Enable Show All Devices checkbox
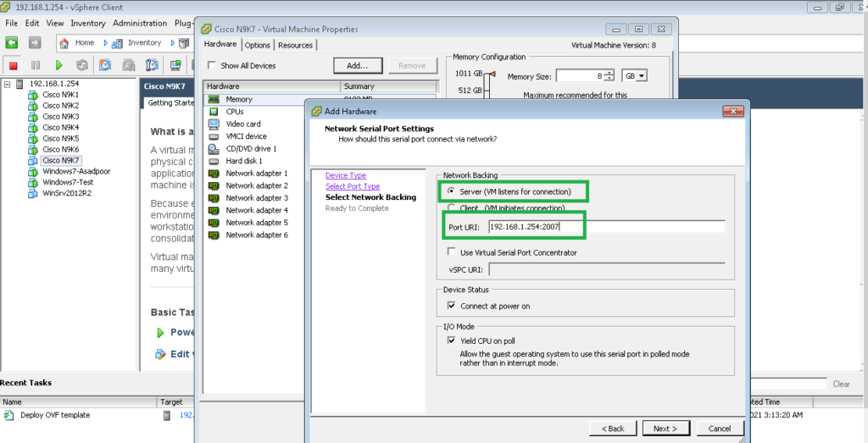The height and width of the screenshot is (443, 868). point(211,65)
